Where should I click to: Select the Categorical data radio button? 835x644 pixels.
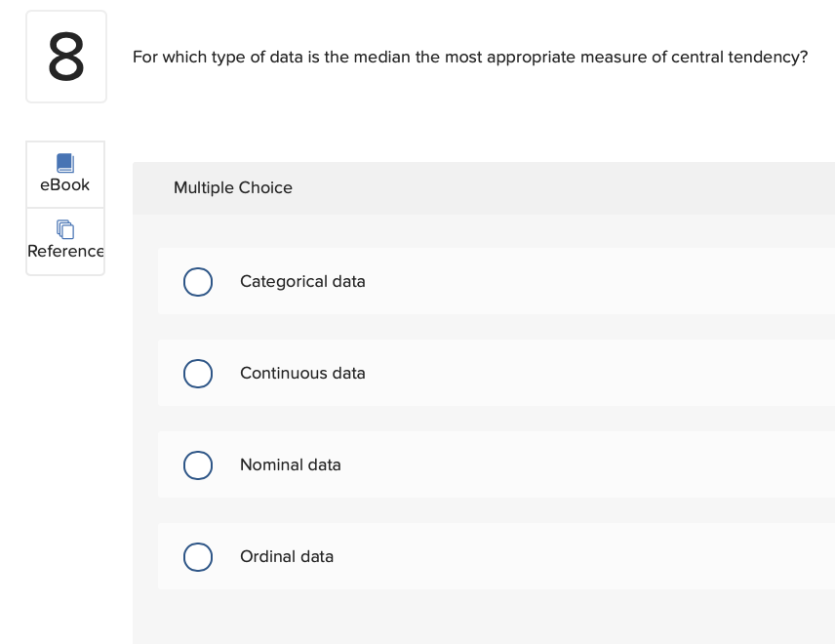(198, 282)
